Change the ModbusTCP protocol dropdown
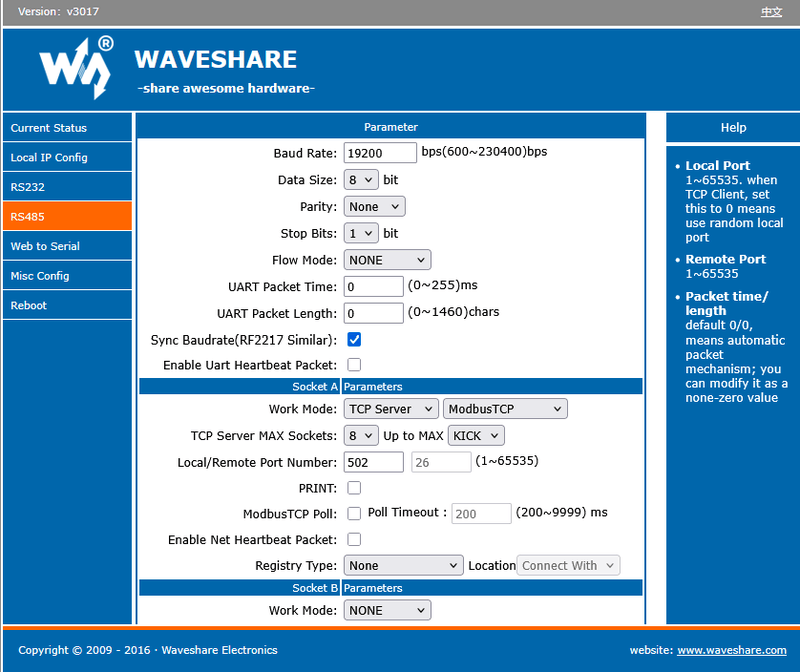The height and width of the screenshot is (672, 800). pos(505,409)
